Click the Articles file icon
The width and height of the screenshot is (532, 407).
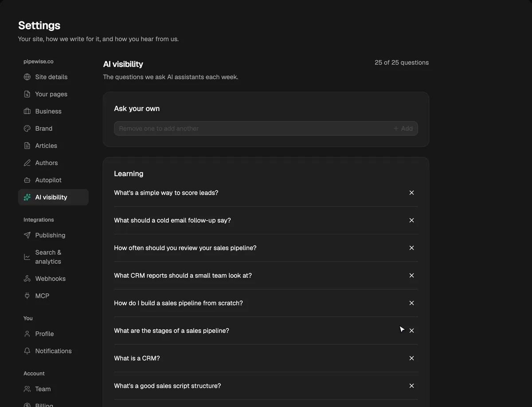(x=27, y=146)
